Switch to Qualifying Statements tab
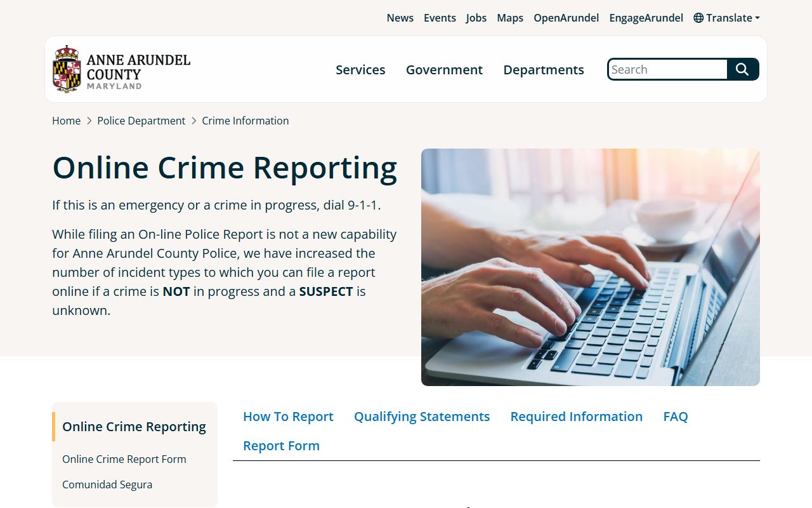812x508 pixels. tap(422, 417)
